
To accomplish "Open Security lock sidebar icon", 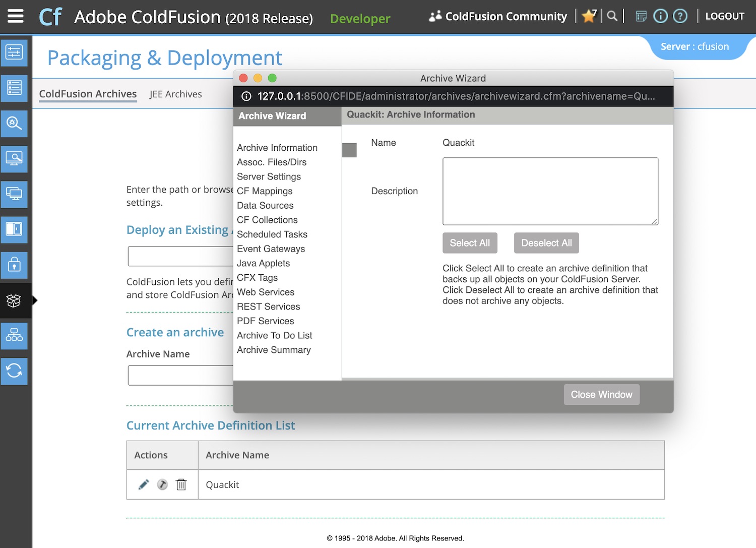I will pyautogui.click(x=14, y=265).
